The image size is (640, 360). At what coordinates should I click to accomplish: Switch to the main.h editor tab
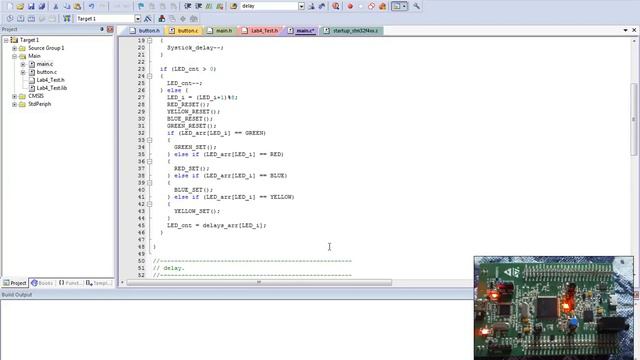click(x=220, y=31)
